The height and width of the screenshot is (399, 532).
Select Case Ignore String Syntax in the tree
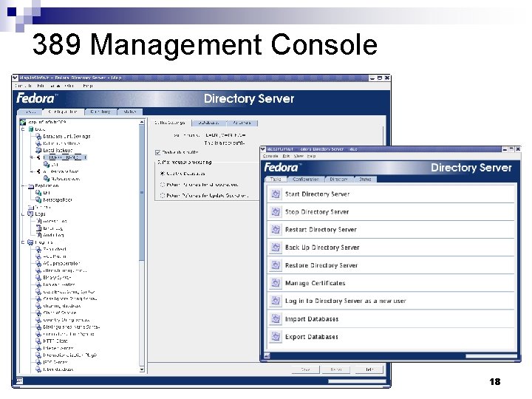pyautogui.click(x=70, y=299)
